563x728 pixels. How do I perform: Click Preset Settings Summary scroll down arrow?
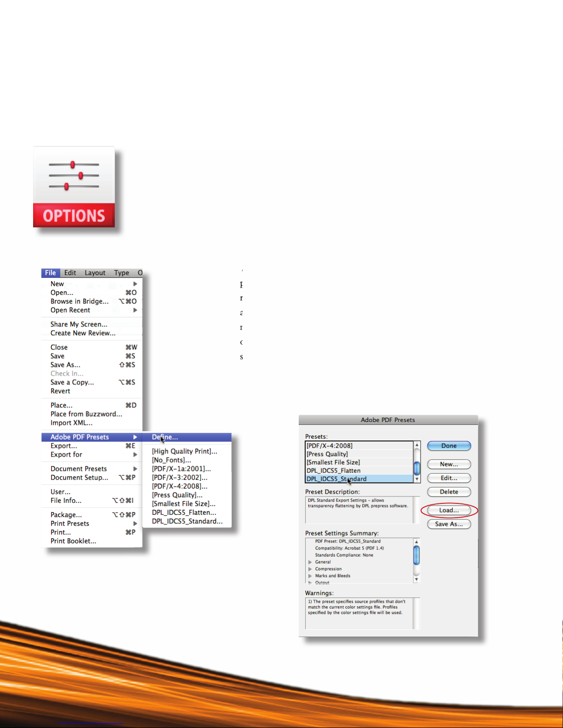(x=417, y=579)
